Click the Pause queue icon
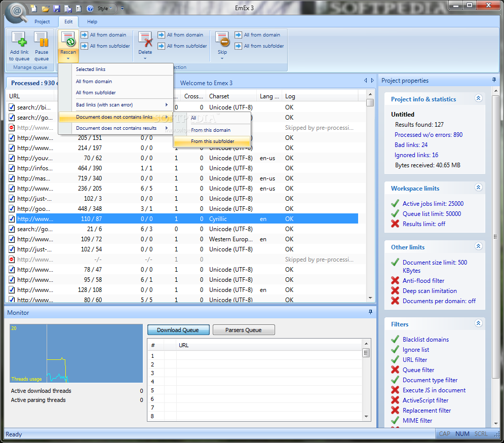Screen dimensions: 504x443 pos(41,39)
